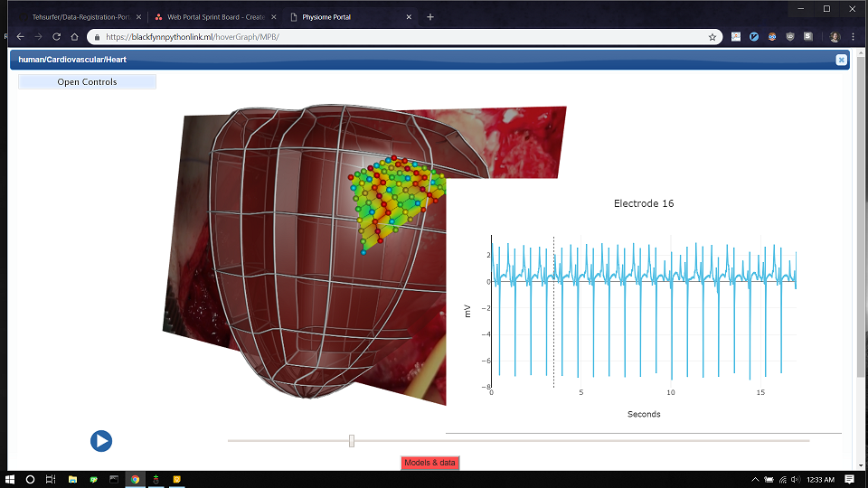Screen dimensions: 868x488
Task: Start playback with the blue play button
Action: 101,441
